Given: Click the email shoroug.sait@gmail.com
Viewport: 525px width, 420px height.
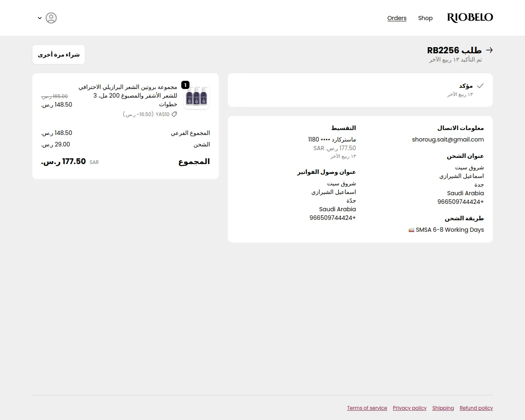Looking at the screenshot, I should [448, 139].
